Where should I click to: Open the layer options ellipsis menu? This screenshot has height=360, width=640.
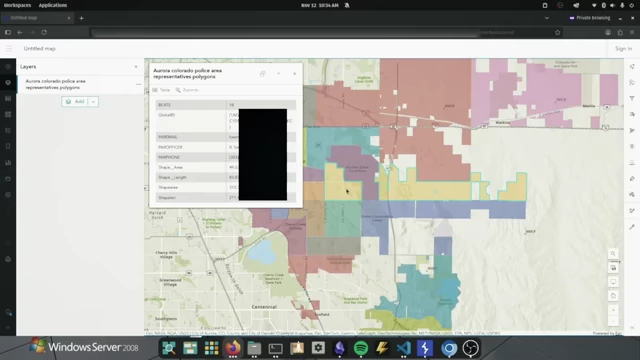138,84
